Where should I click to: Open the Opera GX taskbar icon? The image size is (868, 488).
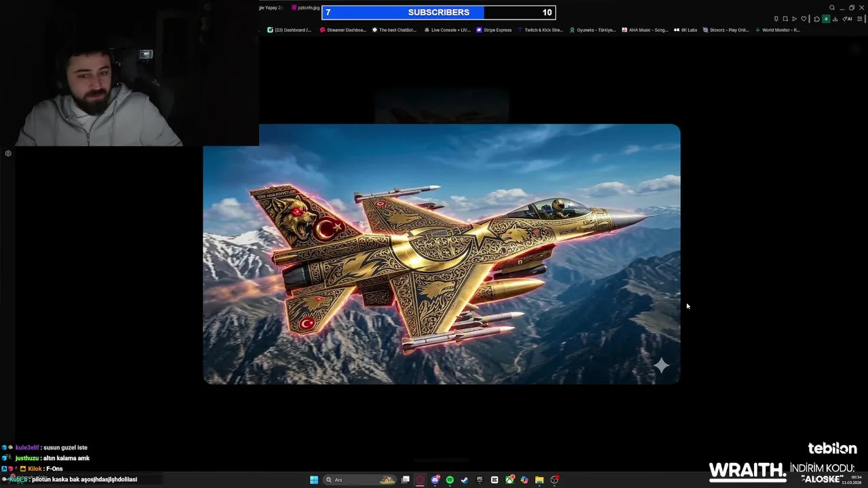point(420,480)
